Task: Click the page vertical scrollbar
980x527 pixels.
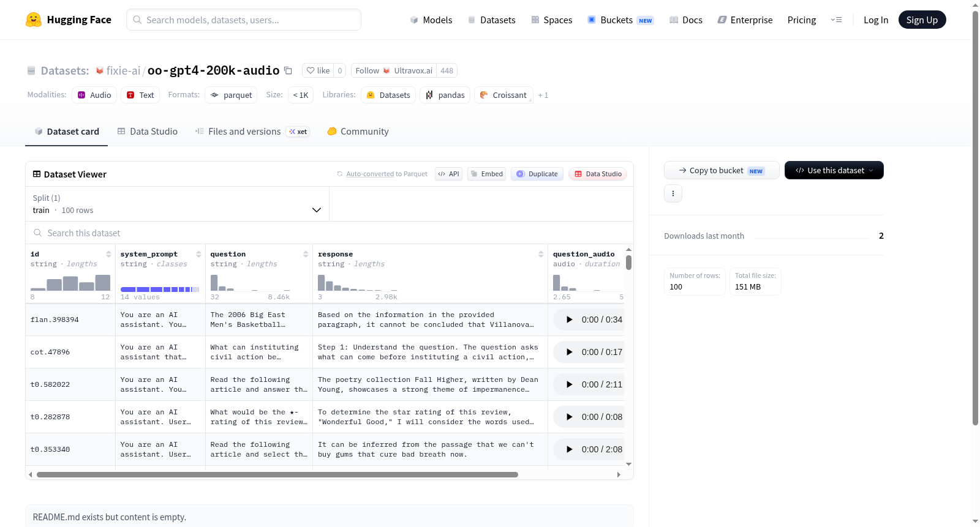Action: point(975,217)
